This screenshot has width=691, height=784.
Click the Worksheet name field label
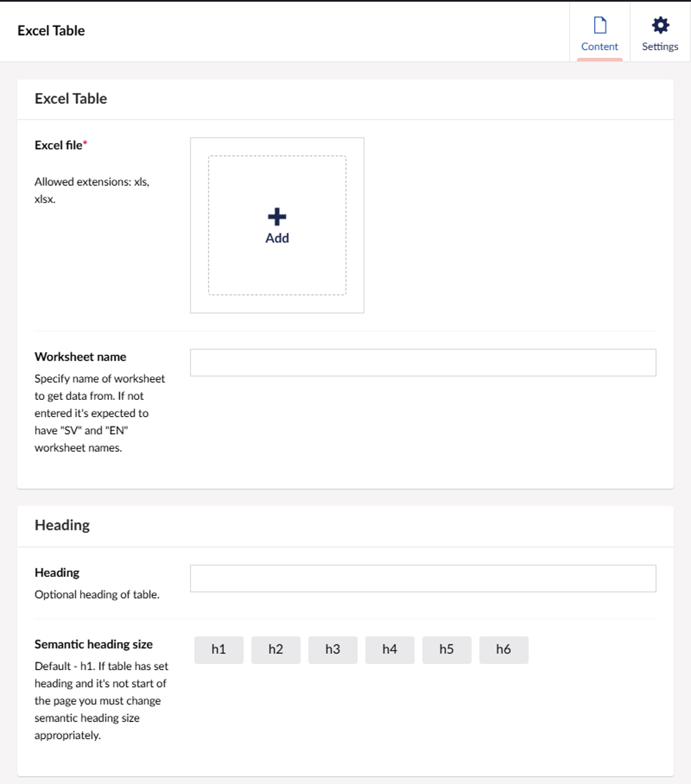(x=80, y=356)
